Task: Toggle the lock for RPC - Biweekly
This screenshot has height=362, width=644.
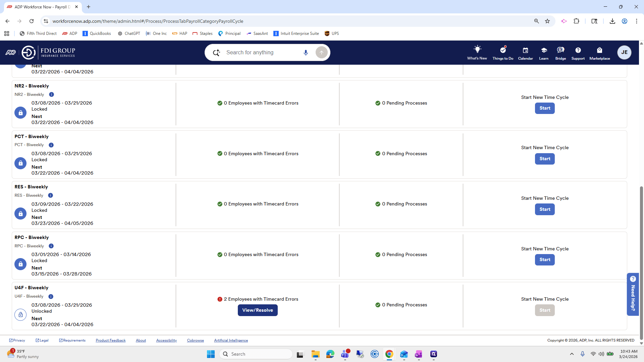Action: [20, 264]
